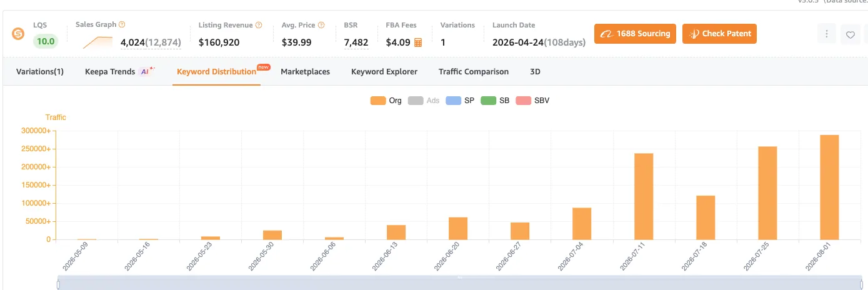The width and height of the screenshot is (868, 290).
Task: Open the Keyword Explorer tab
Action: point(384,72)
